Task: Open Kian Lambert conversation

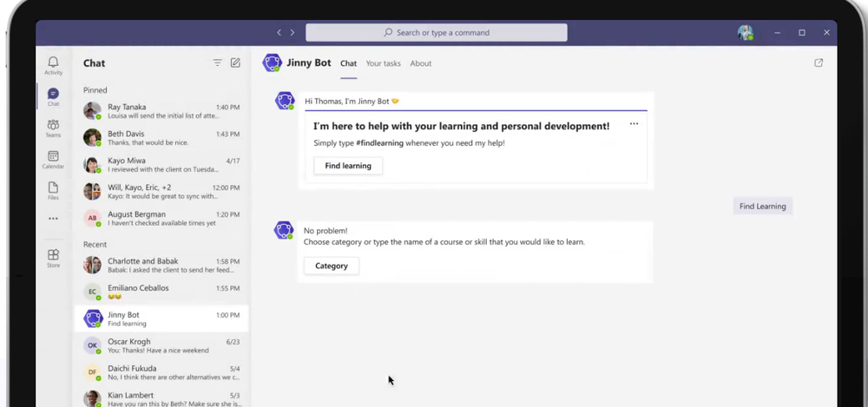Action: [161, 398]
